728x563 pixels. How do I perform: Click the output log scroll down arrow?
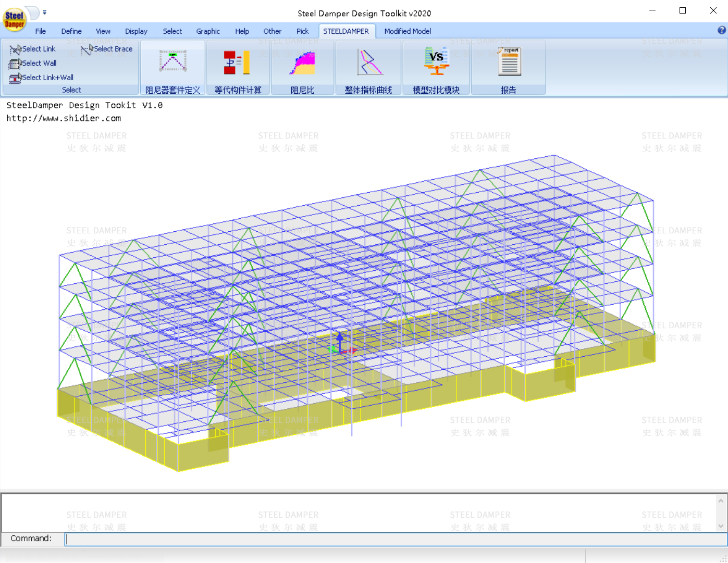point(721,526)
